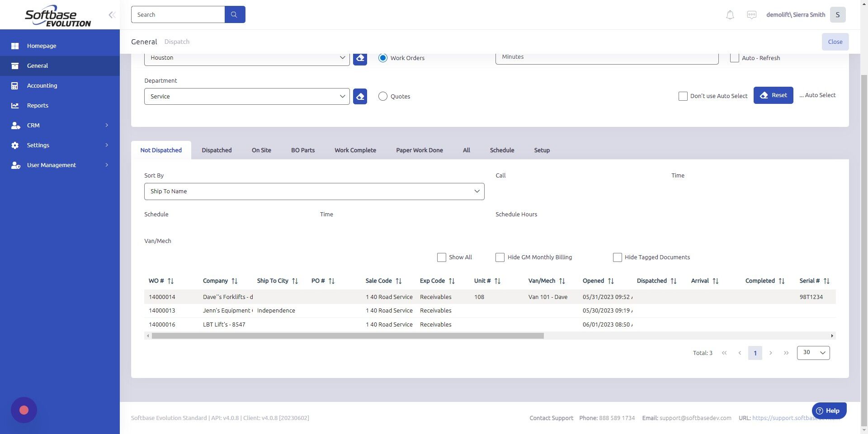Click the notification bell icon
Image resolution: width=868 pixels, height=434 pixels.
click(729, 14)
